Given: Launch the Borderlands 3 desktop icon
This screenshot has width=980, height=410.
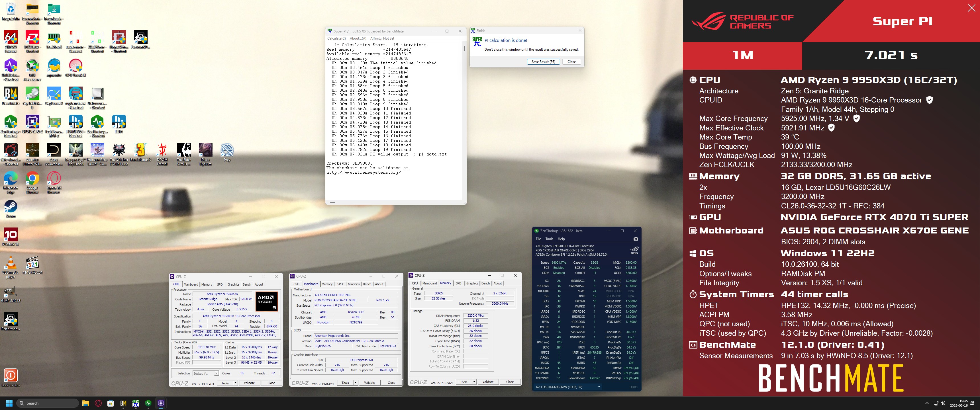Looking at the screenshot, I should click(141, 152).
